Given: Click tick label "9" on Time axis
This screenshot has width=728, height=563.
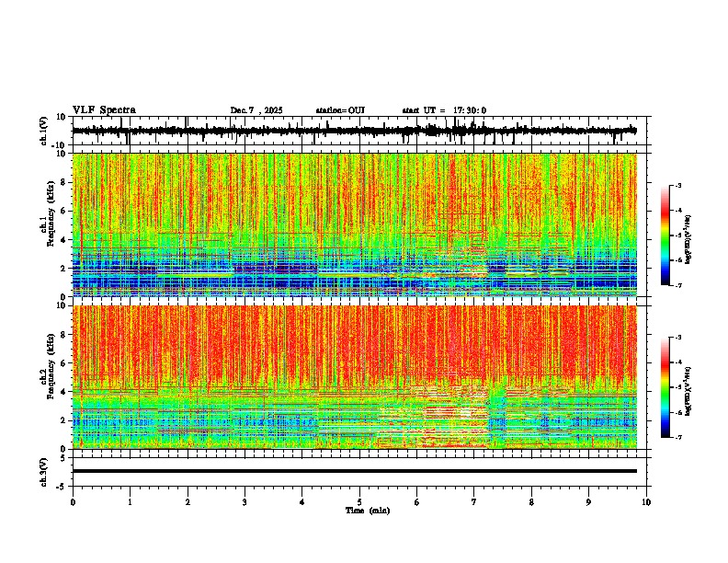Looking at the screenshot, I should tap(588, 502).
